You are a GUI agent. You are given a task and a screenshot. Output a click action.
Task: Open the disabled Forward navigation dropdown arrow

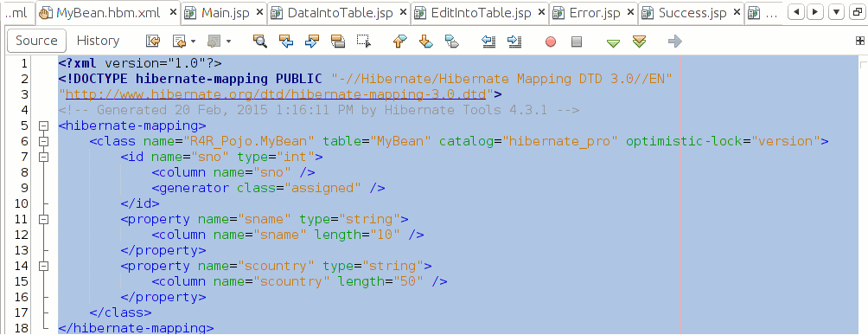point(228,41)
